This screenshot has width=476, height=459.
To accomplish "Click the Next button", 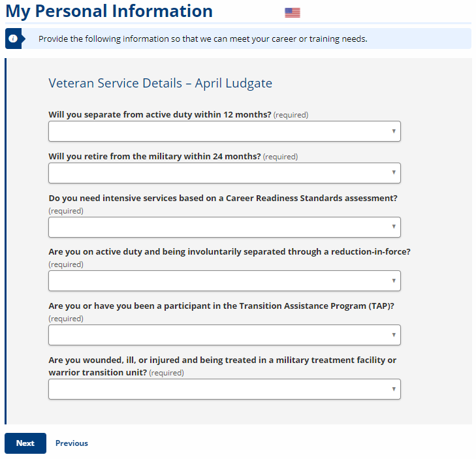I will 25,443.
